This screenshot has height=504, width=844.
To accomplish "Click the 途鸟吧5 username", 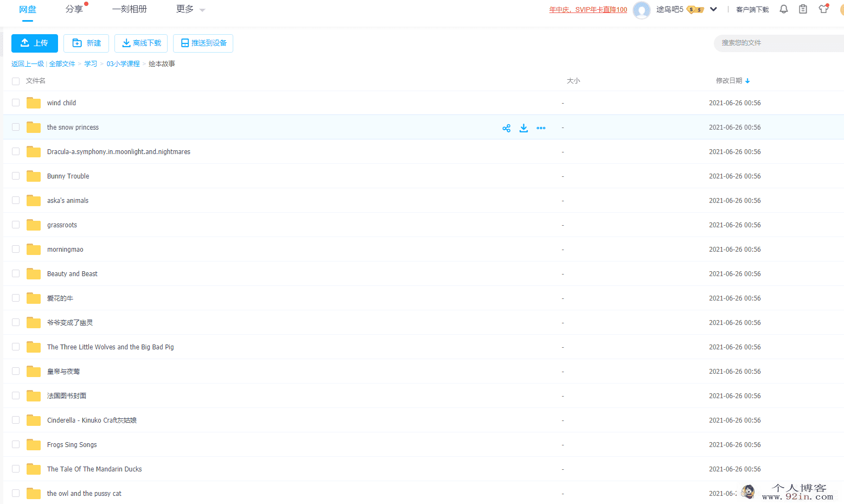I will [x=670, y=9].
